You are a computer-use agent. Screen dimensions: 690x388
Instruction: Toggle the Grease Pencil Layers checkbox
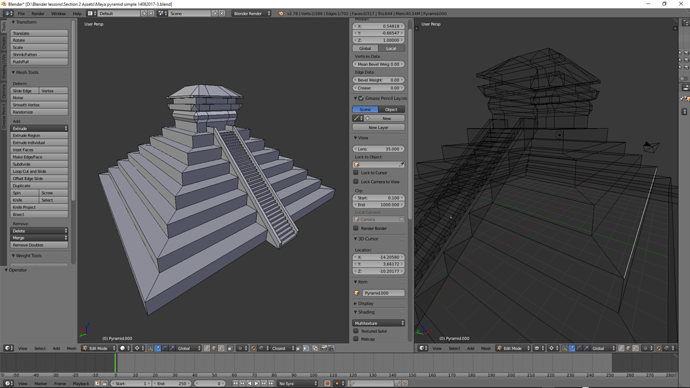click(361, 98)
